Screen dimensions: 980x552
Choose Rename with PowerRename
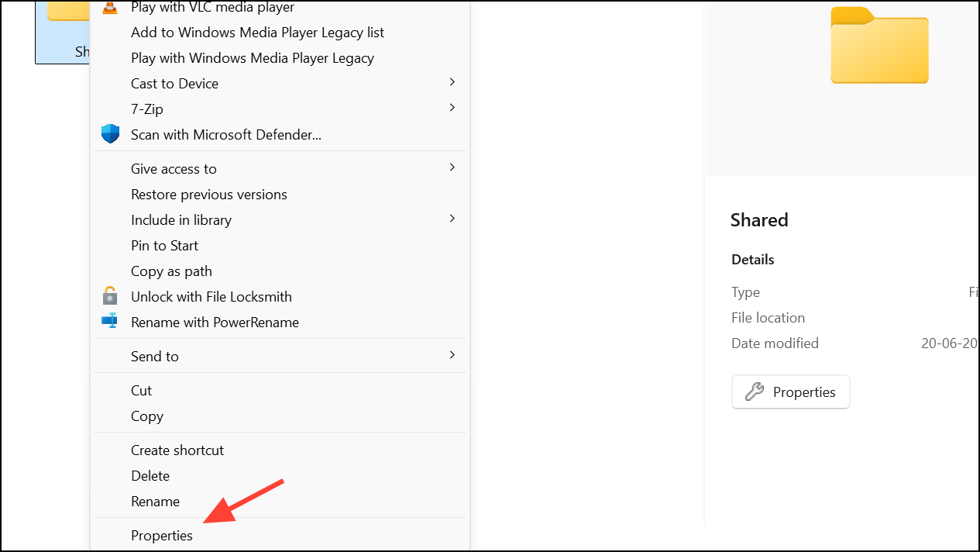coord(280,323)
